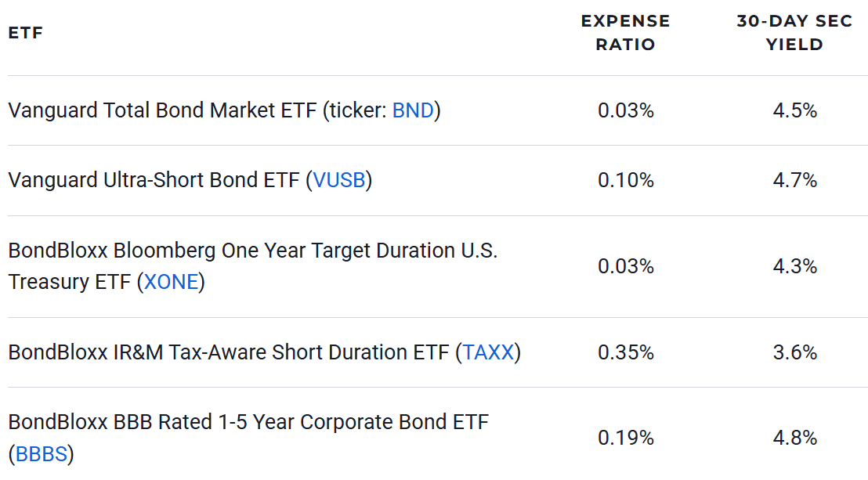Click the XONE ticker link
868x480 pixels.
171,282
